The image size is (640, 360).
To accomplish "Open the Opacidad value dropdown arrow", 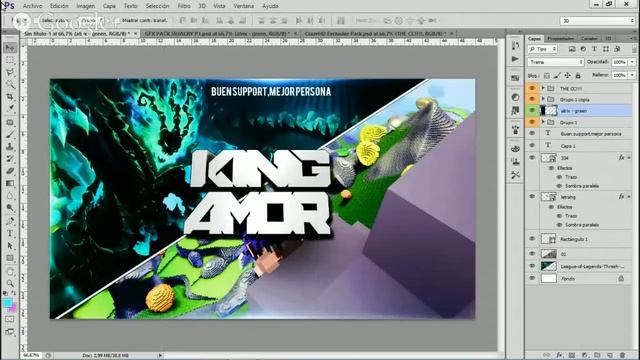I will (632, 62).
